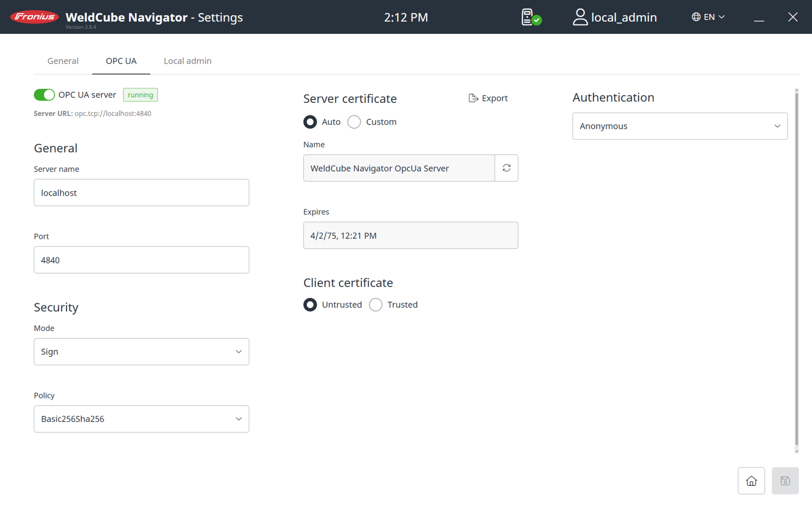This screenshot has height=507, width=812.
Task: Open the Local admin tab
Action: tap(187, 61)
